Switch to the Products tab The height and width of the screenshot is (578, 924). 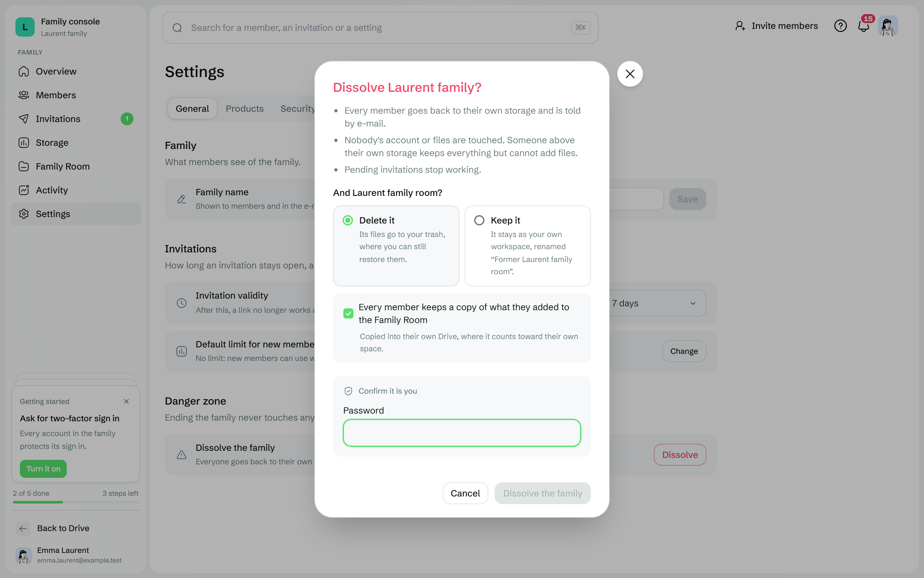[x=244, y=109]
